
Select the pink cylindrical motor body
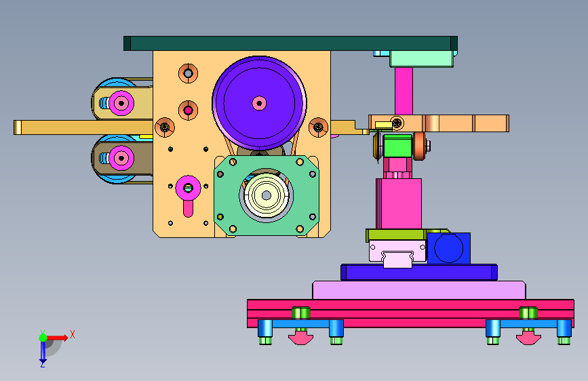[399, 203]
